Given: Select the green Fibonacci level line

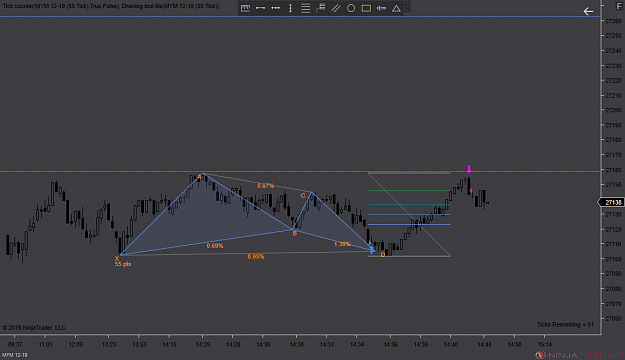Looking at the screenshot, I should point(409,191).
